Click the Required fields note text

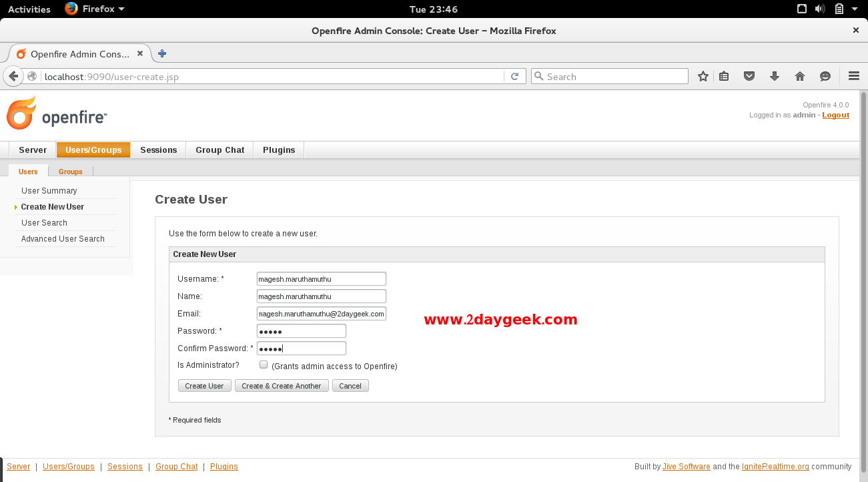coord(195,420)
